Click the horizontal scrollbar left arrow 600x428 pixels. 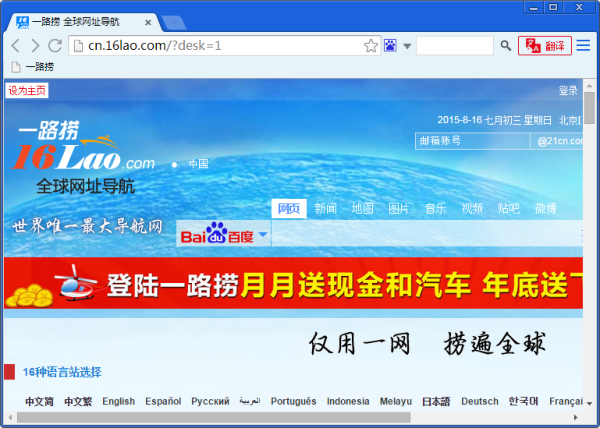(10, 417)
